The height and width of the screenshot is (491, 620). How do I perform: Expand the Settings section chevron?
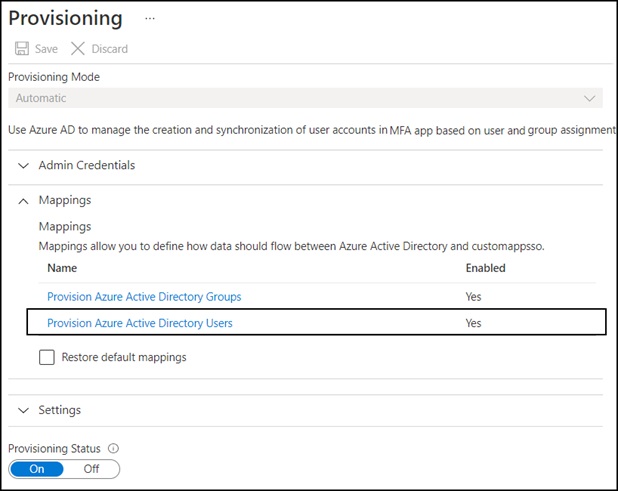click(24, 410)
